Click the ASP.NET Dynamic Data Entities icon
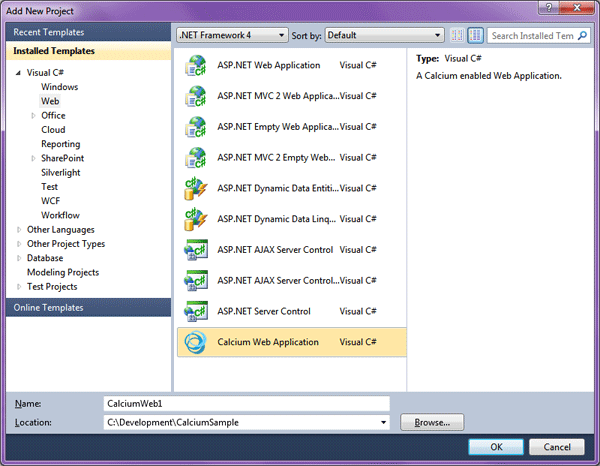The height and width of the screenshot is (466, 600). (x=196, y=188)
